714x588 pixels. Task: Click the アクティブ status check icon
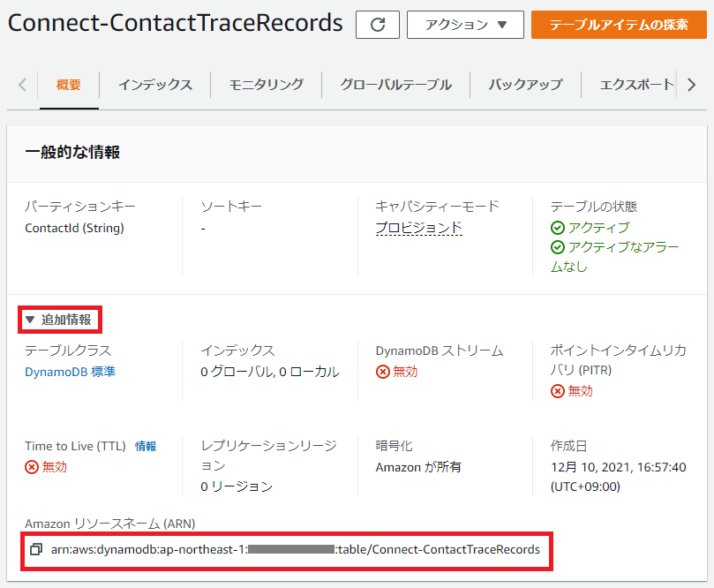pyautogui.click(x=558, y=227)
